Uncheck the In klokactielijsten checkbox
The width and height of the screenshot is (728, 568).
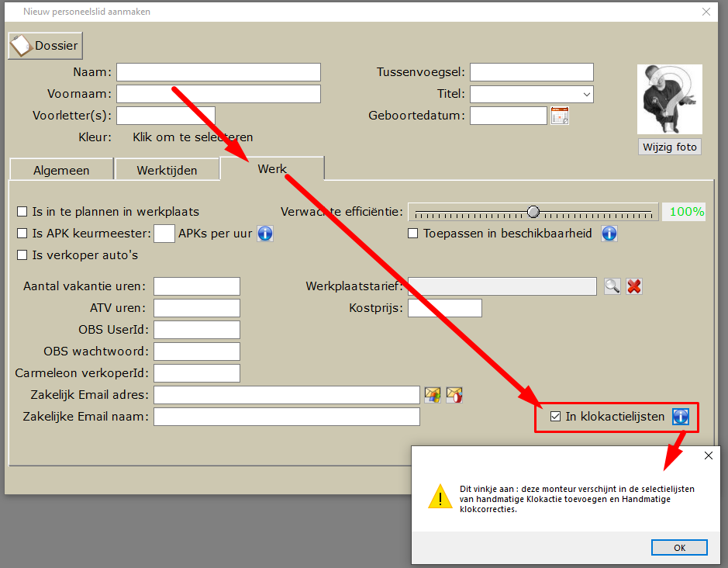[555, 417]
